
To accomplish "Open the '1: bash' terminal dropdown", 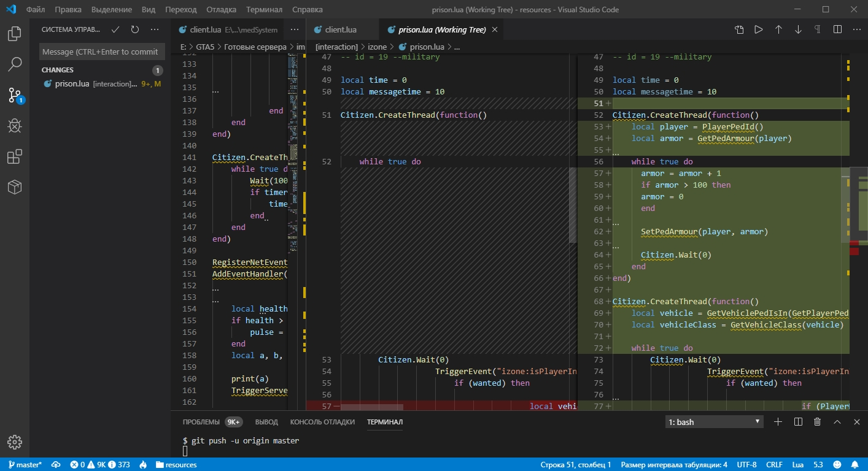I will click(715, 422).
